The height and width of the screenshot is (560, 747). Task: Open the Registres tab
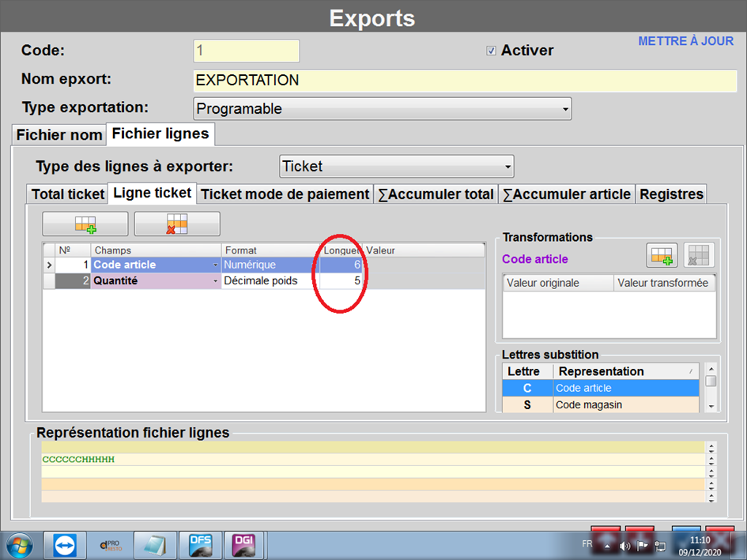tap(670, 194)
